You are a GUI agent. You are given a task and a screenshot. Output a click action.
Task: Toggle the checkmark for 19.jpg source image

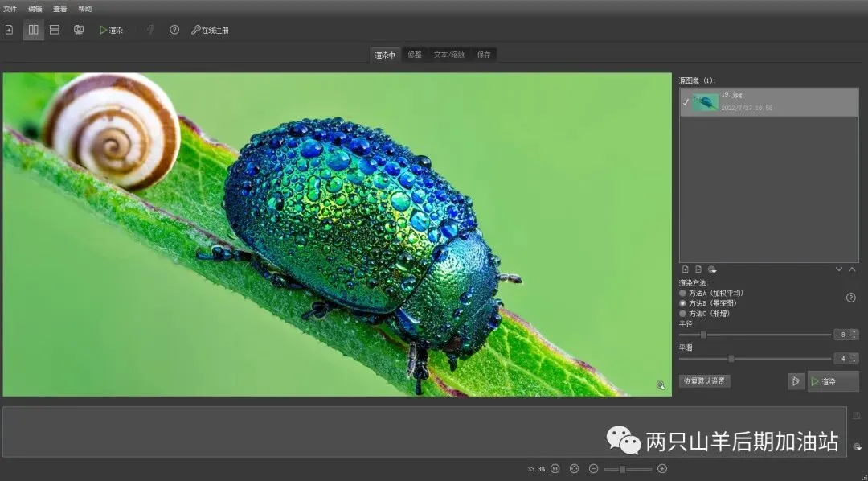[686, 102]
